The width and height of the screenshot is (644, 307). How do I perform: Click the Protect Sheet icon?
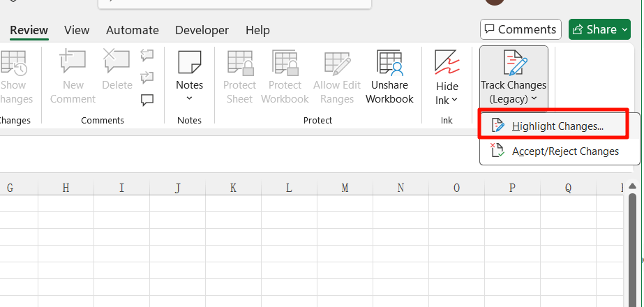(241, 63)
